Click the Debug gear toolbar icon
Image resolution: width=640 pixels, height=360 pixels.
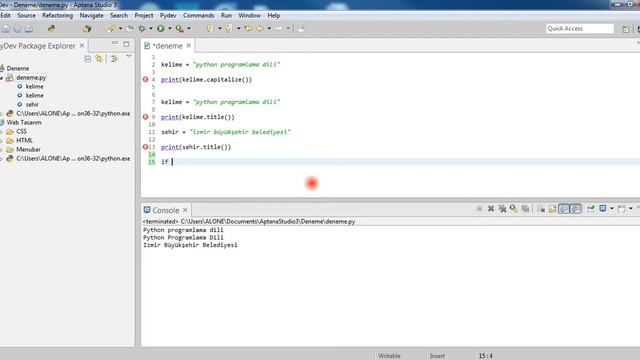[142, 29]
